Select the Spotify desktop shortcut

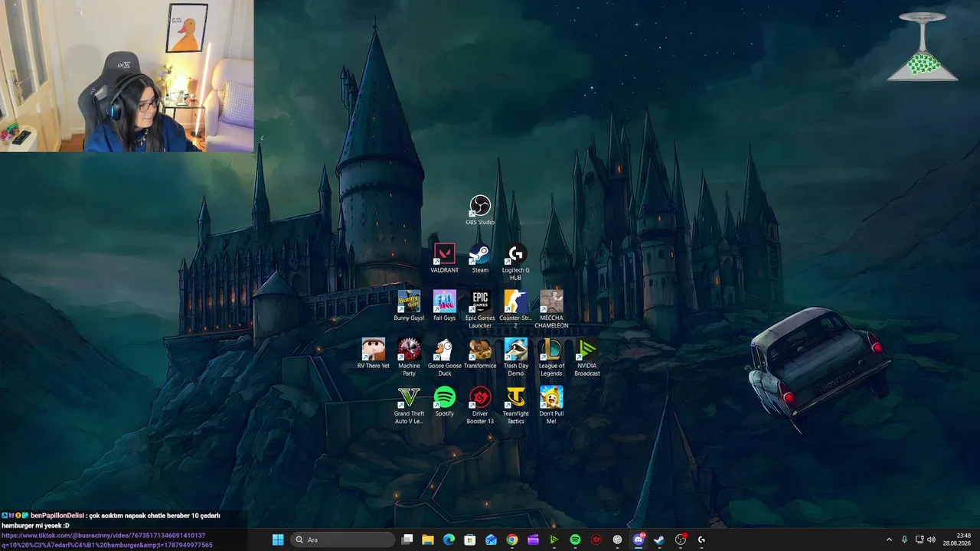tap(444, 402)
